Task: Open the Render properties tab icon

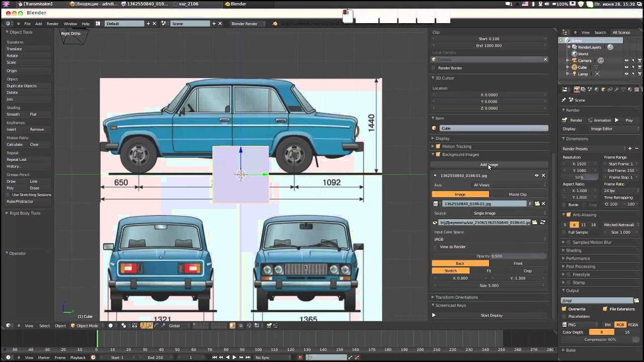Action: [577, 89]
